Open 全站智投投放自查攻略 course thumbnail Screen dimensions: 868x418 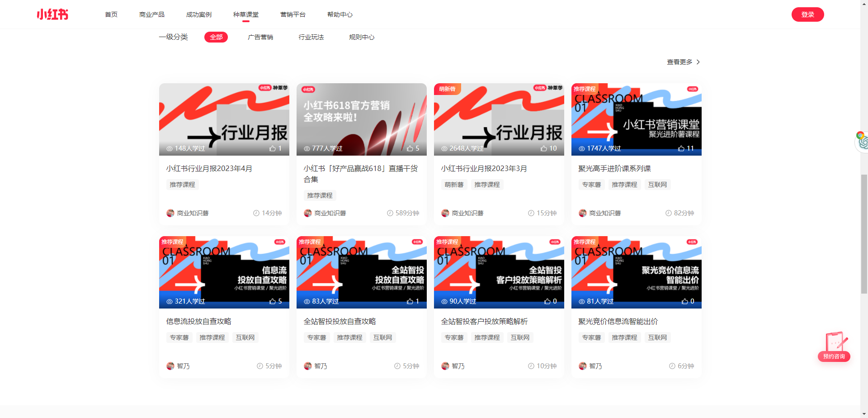(x=362, y=272)
